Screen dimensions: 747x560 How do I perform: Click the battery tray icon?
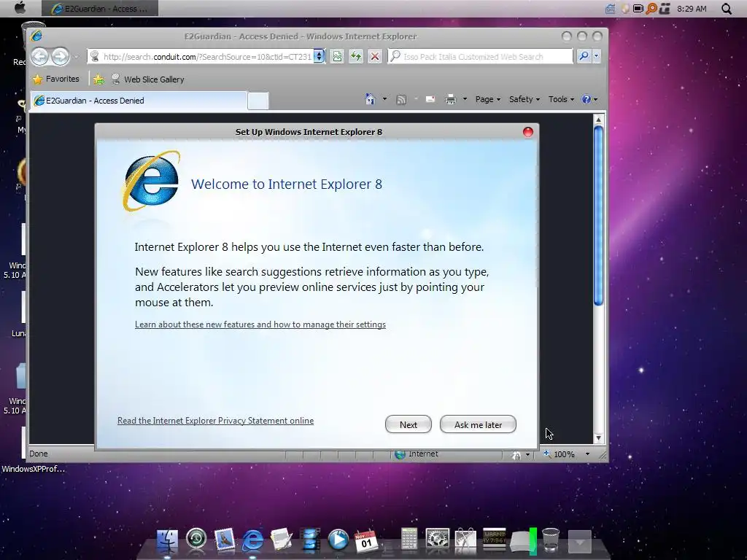click(x=638, y=9)
